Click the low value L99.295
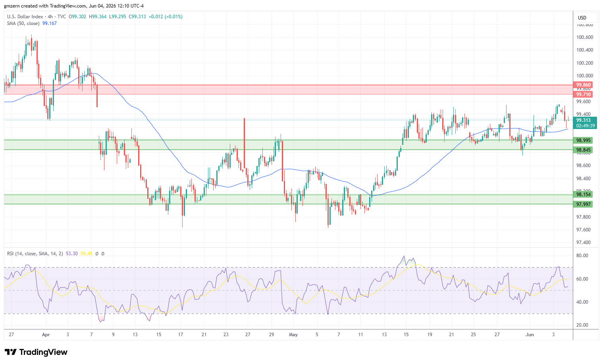The image size is (603, 364). coord(118,17)
